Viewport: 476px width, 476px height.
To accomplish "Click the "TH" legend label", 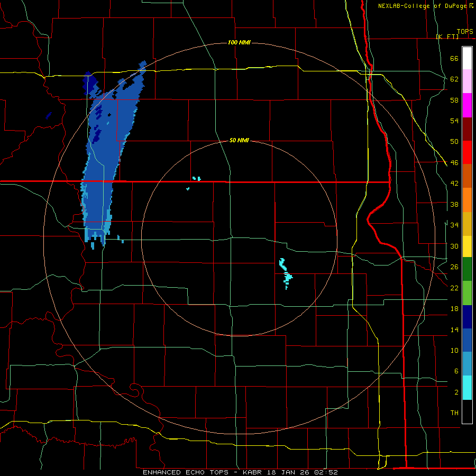I will (454, 413).
